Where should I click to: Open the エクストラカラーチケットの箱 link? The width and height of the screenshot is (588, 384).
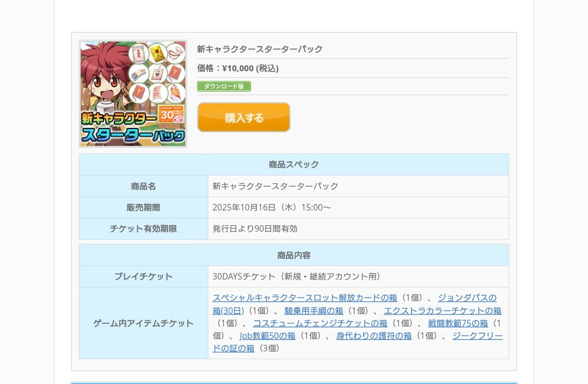click(x=443, y=311)
